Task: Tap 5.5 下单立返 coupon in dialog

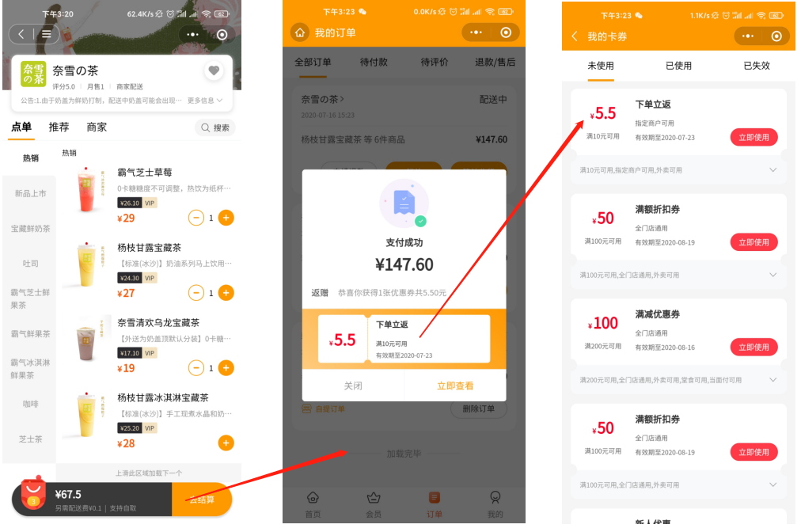Action: [x=404, y=339]
